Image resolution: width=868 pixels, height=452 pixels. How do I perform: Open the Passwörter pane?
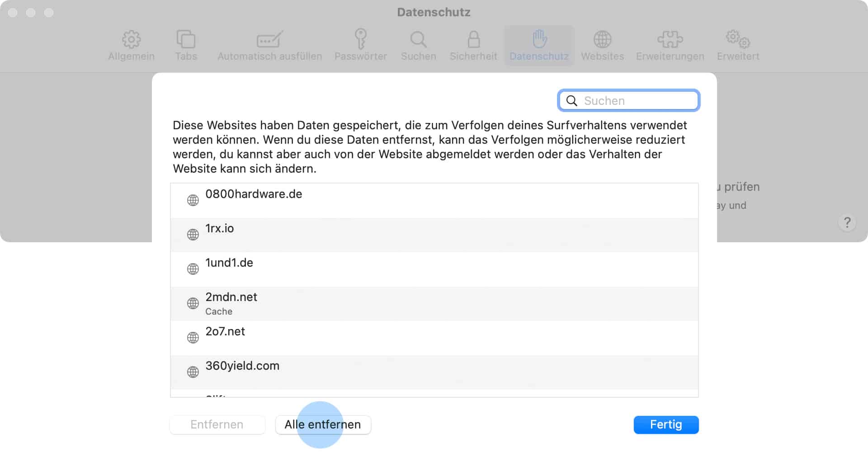point(360,46)
